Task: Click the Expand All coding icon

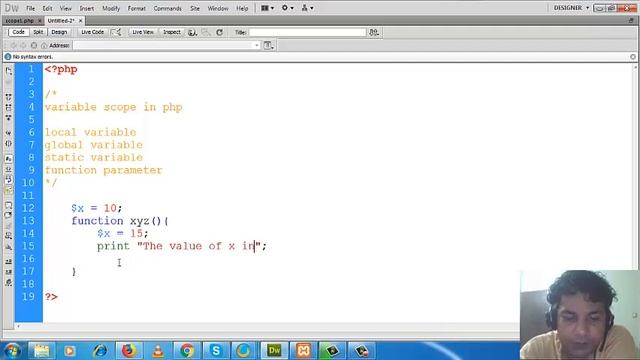Action: (x=9, y=118)
